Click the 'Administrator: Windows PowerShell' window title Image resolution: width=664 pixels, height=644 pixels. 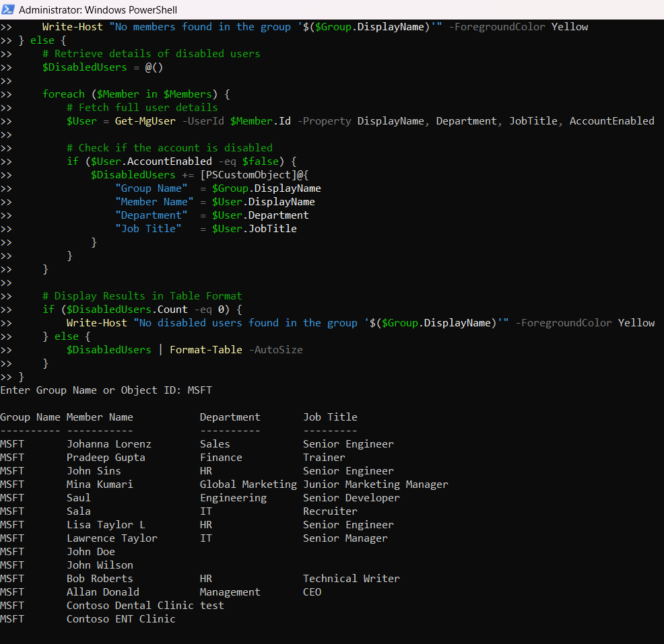coord(98,10)
